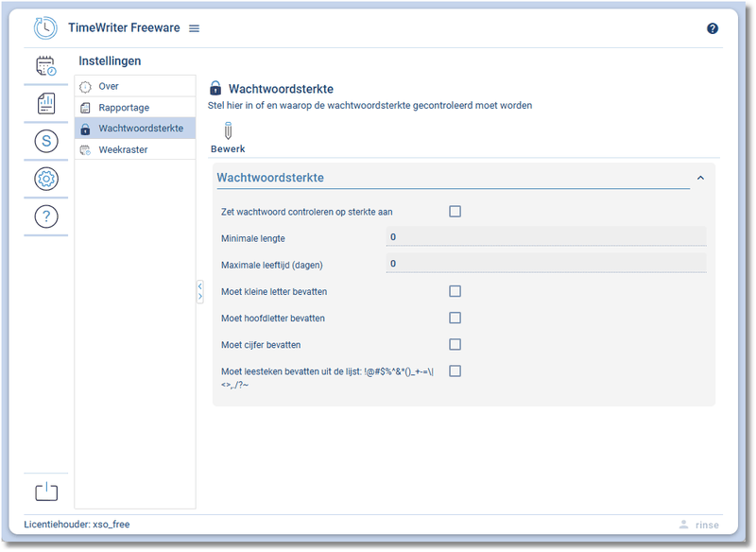
Task: Click the question mark sidebar icon
Action: [x=45, y=216]
